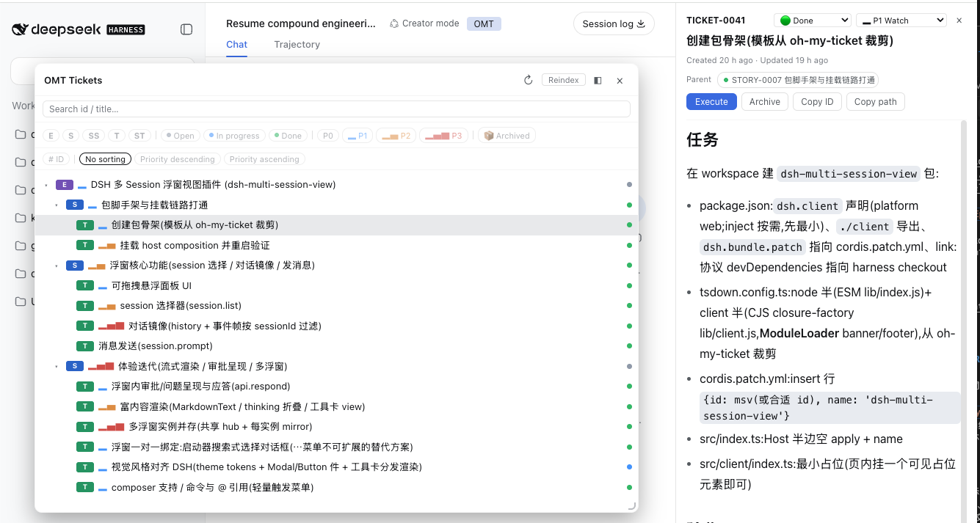Click the red priority bars on 多浮窗实例并存 row
980x523 pixels.
111,427
